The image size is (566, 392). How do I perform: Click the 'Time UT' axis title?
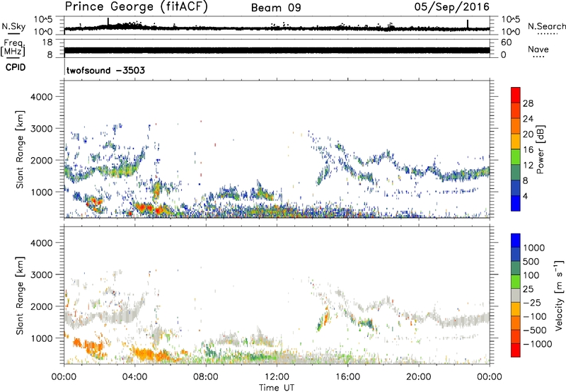click(277, 388)
